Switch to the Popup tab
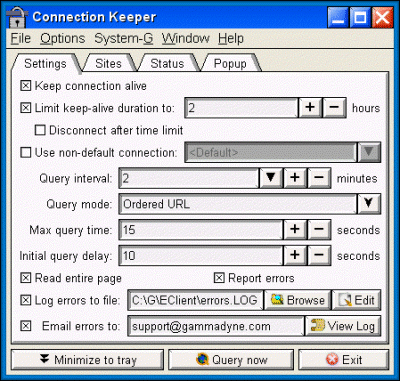400x381 pixels. point(230,63)
